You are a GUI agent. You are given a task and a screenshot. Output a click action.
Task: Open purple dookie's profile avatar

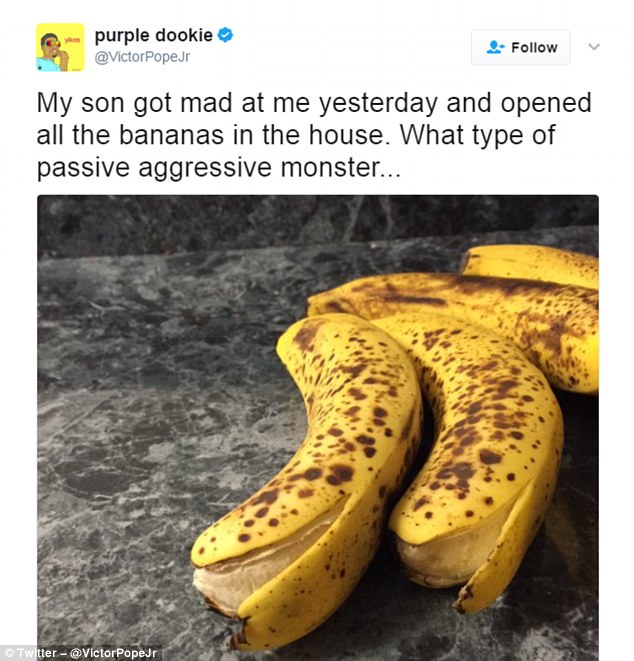[60, 47]
